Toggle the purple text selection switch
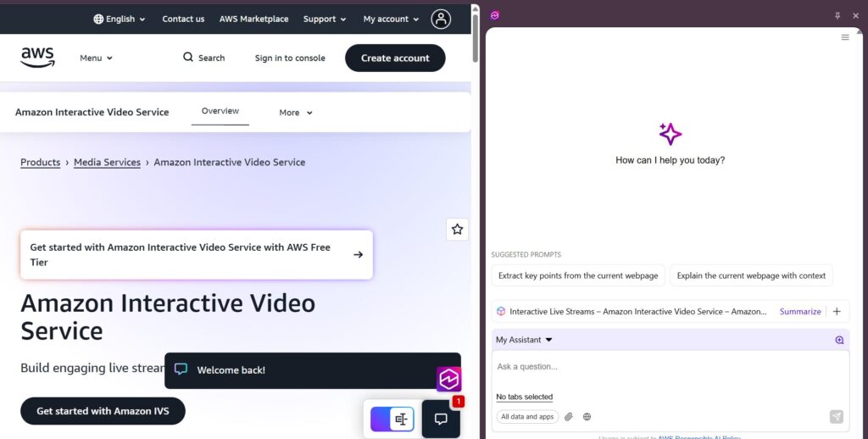 point(392,419)
